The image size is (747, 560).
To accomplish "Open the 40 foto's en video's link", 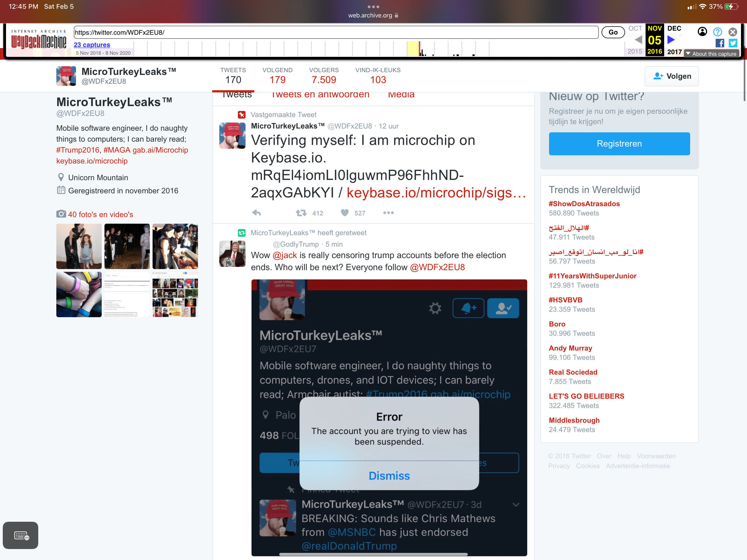I will [100, 214].
